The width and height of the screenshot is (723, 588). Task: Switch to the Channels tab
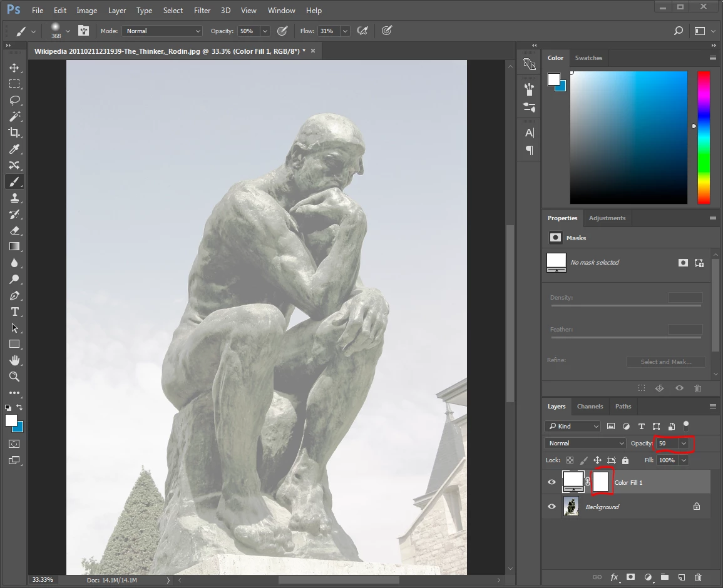click(590, 406)
